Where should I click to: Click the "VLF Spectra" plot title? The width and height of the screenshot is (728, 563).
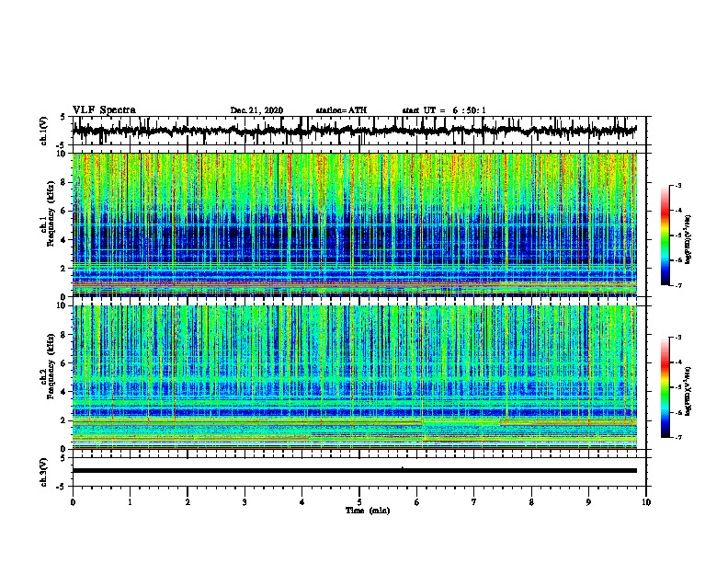tap(104, 109)
